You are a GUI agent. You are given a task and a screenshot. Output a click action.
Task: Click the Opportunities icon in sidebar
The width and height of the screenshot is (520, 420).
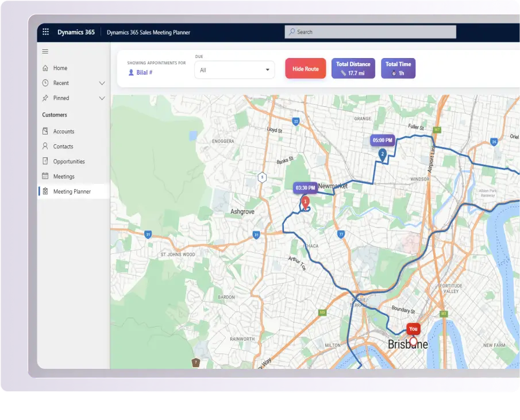click(45, 161)
